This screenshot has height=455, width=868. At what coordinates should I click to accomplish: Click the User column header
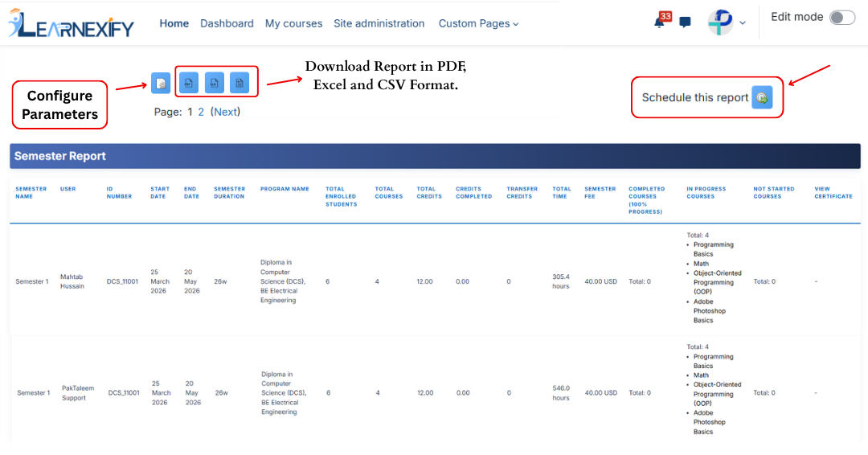[x=68, y=189]
